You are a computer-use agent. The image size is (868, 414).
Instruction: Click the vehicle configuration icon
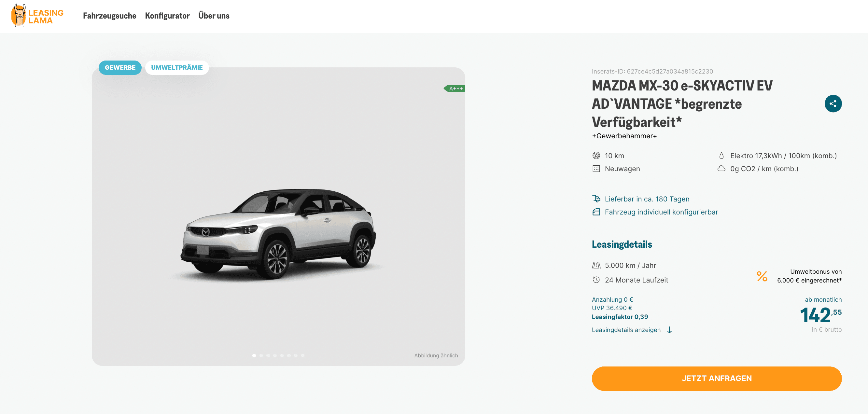(x=596, y=212)
